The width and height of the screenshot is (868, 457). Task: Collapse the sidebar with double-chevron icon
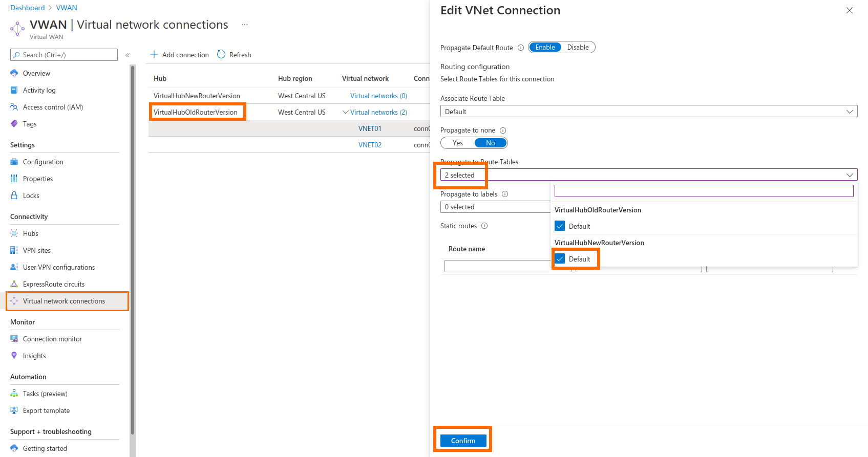click(128, 55)
